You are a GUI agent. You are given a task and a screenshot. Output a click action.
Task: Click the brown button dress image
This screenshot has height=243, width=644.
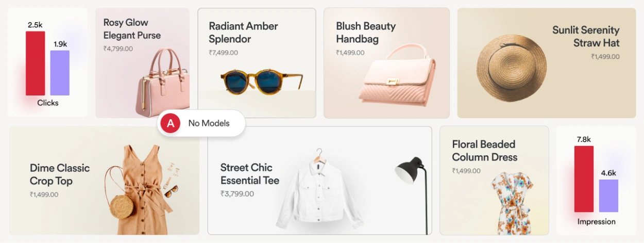point(135,189)
